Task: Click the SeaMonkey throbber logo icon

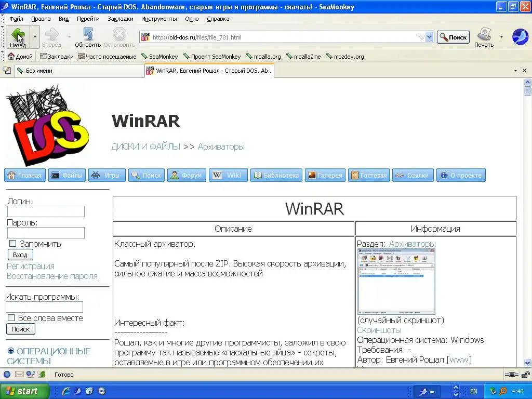Action: 520,37
